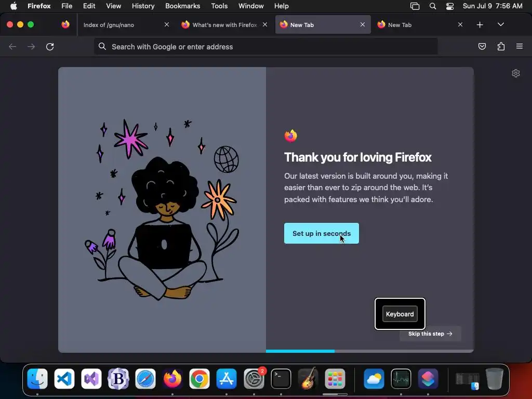532x399 pixels.
Task: Open the Edit menu
Action: 89,6
